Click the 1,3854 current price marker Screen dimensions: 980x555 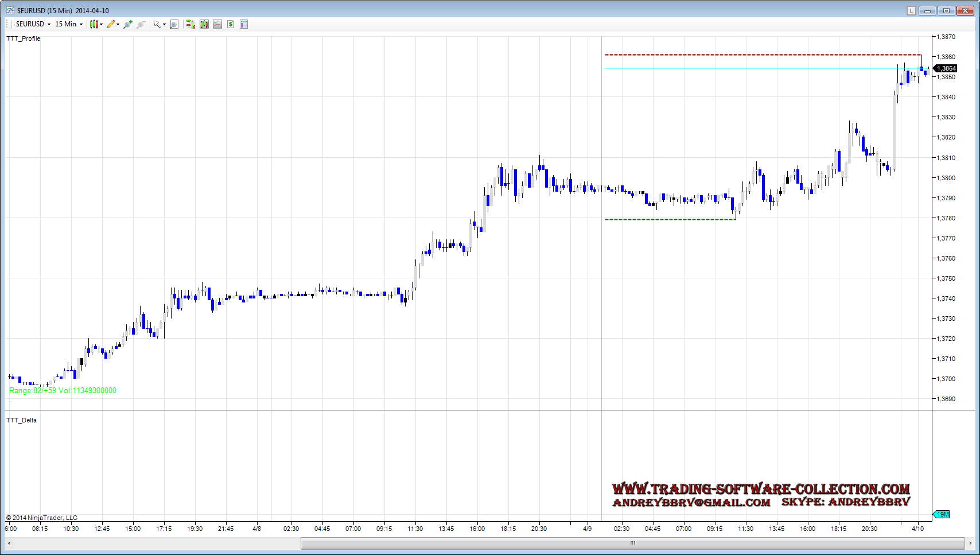coord(946,68)
